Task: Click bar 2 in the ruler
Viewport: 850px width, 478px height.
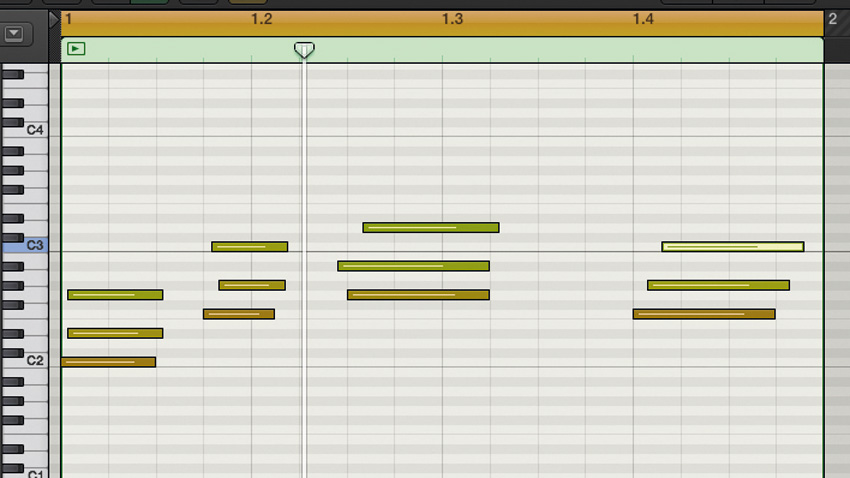Action: point(833,20)
